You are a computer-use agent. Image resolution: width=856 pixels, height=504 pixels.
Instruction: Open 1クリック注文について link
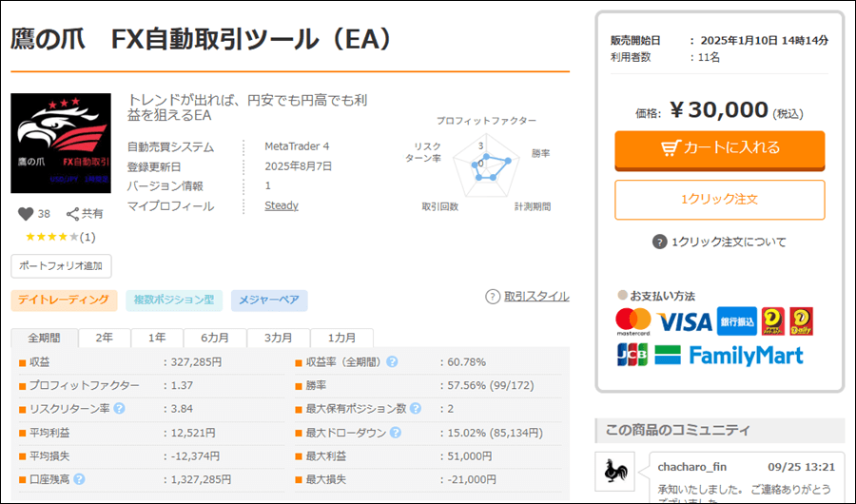tap(729, 242)
